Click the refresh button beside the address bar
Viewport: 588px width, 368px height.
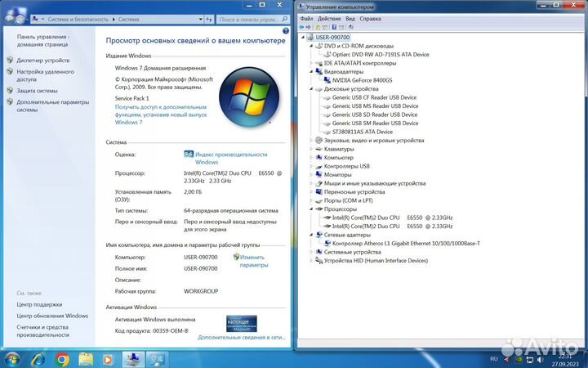click(x=209, y=19)
